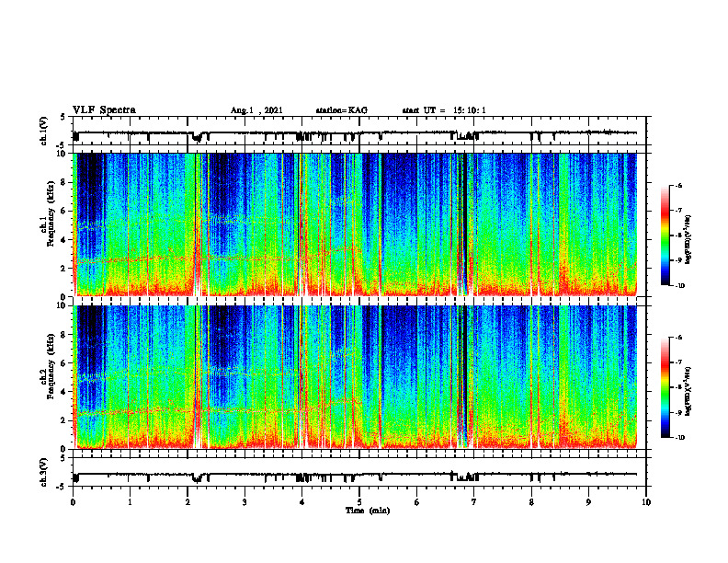Viewport: 728px width, 563px height.
Task: Click the "Time (min)" x-axis label
Action: (368, 511)
